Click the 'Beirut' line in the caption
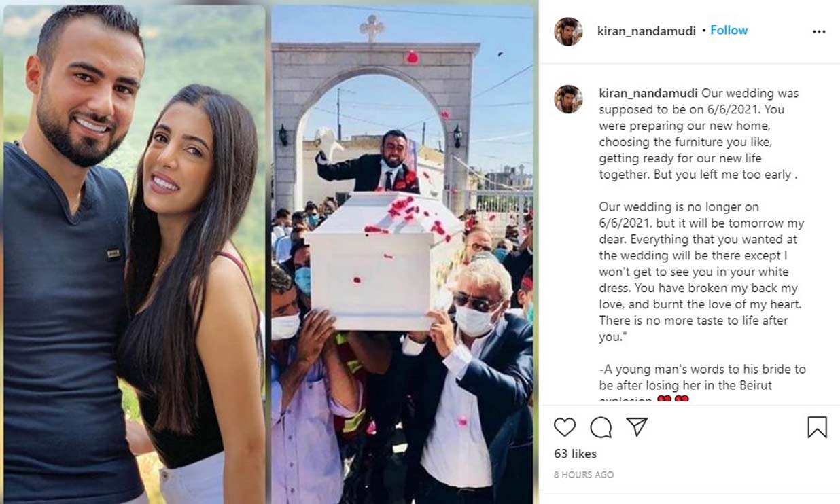This screenshot has height=504, width=840. [685, 385]
